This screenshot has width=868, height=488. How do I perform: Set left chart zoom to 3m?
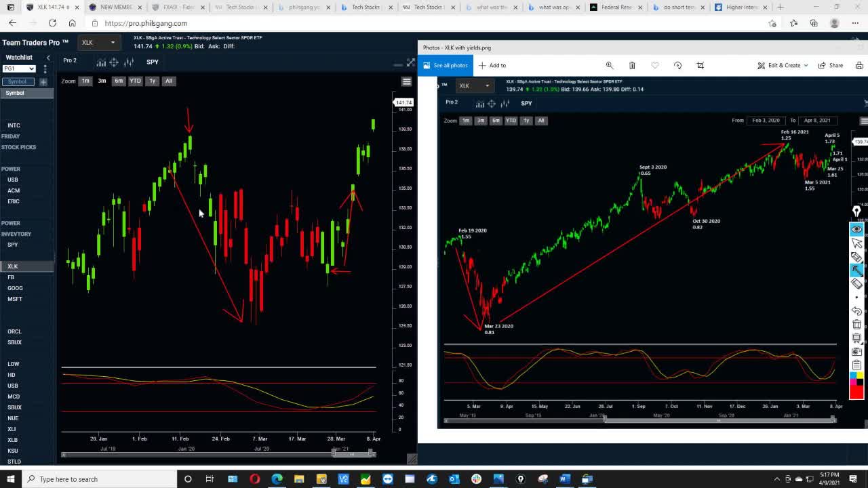(x=102, y=81)
